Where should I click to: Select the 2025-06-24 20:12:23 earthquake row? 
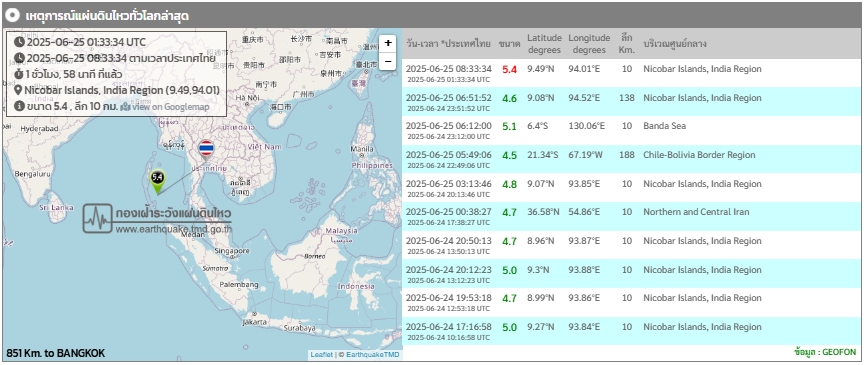632,274
